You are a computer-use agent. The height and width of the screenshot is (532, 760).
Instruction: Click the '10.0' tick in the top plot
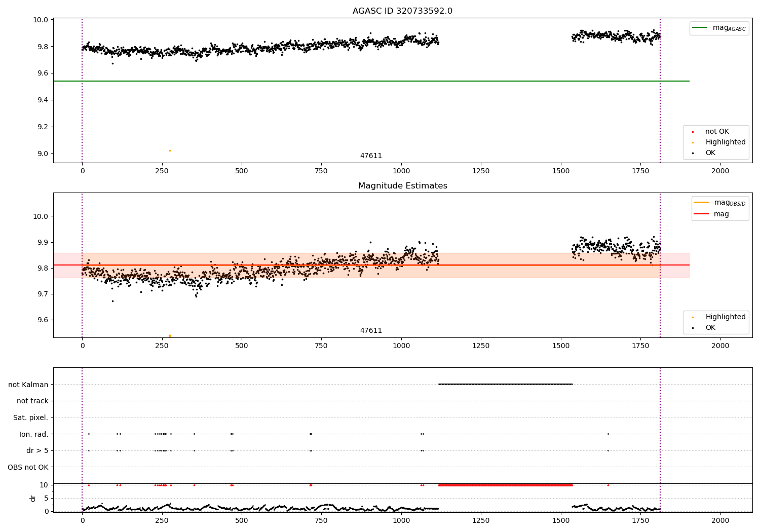(x=42, y=20)
